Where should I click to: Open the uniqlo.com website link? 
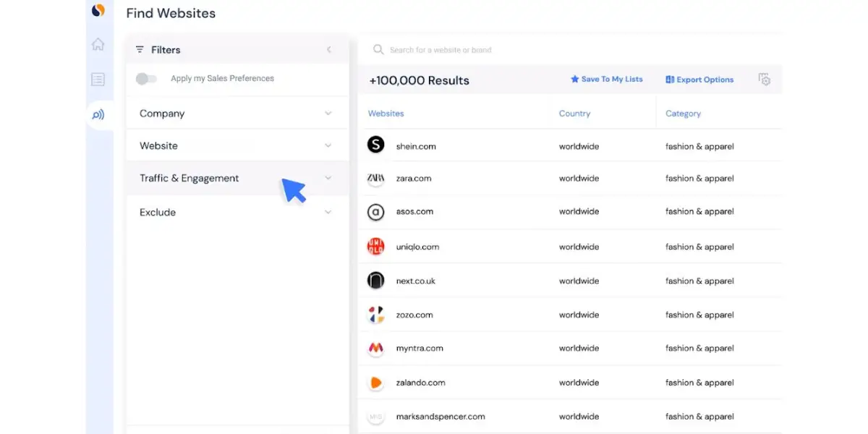[x=418, y=247]
